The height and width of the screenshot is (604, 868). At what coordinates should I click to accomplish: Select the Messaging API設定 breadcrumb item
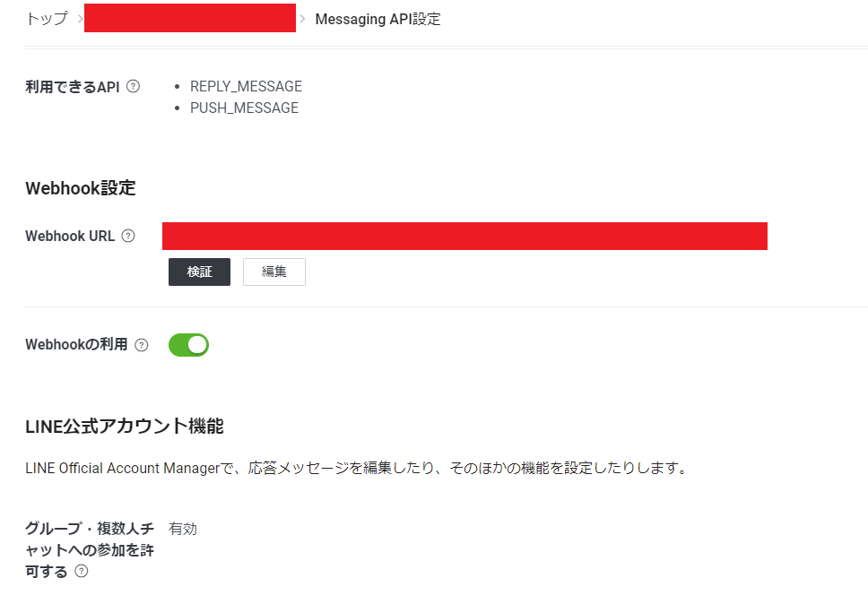coord(378,19)
